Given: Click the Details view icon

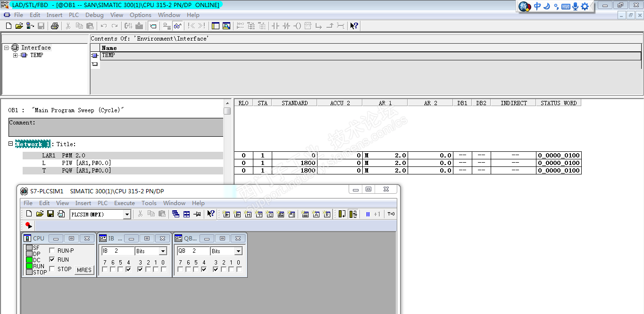Looking at the screenshot, I should (x=226, y=26).
